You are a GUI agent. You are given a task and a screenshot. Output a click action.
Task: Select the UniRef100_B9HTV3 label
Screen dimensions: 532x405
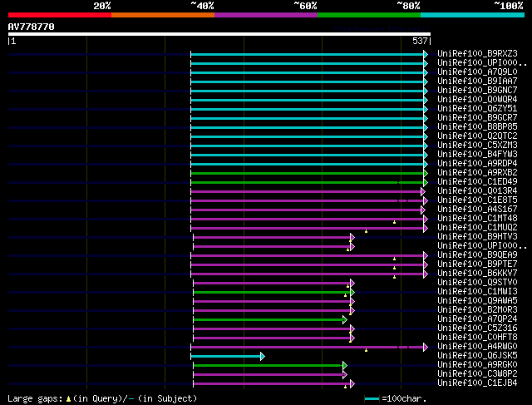tap(477, 237)
